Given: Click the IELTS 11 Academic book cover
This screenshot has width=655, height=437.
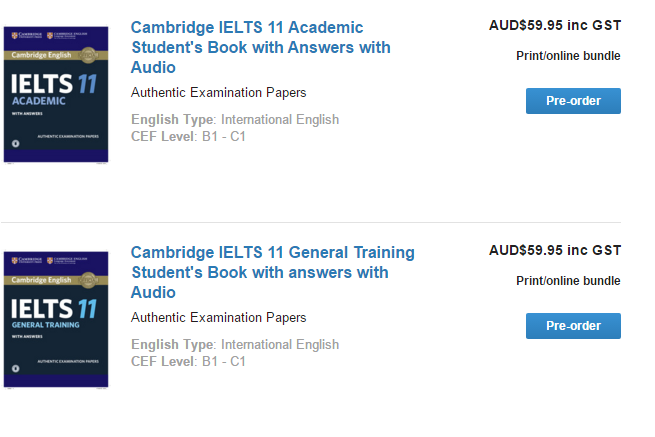Looking at the screenshot, I should point(56,94).
